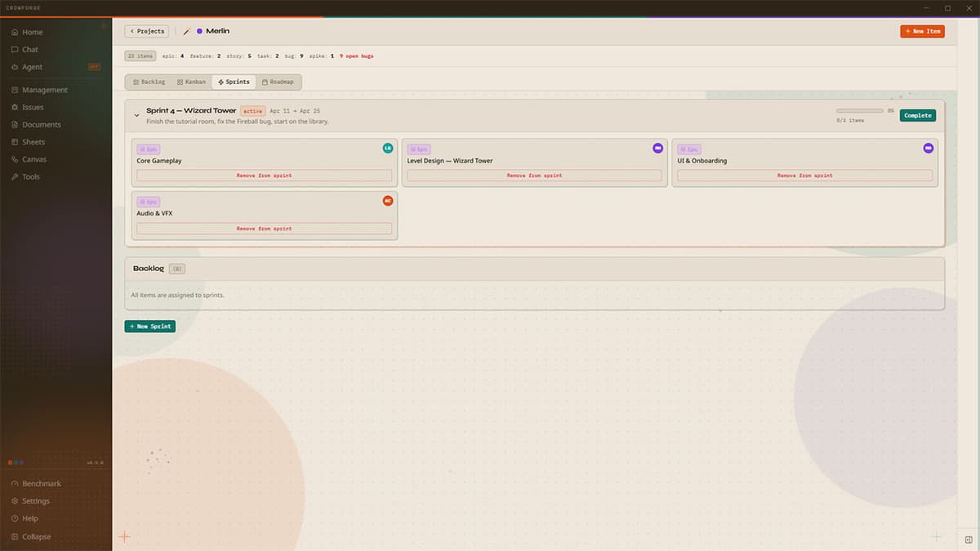Maximize the application window
The image size is (980, 551).
pos(947,8)
